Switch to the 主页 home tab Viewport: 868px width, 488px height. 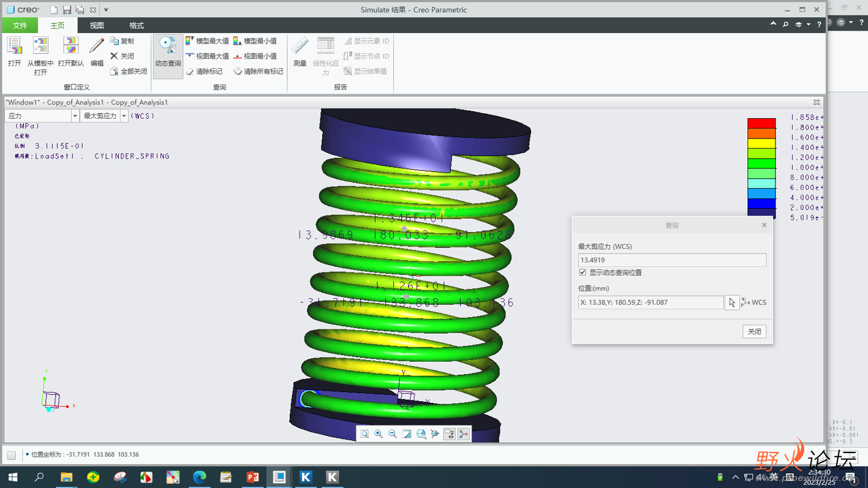click(58, 25)
